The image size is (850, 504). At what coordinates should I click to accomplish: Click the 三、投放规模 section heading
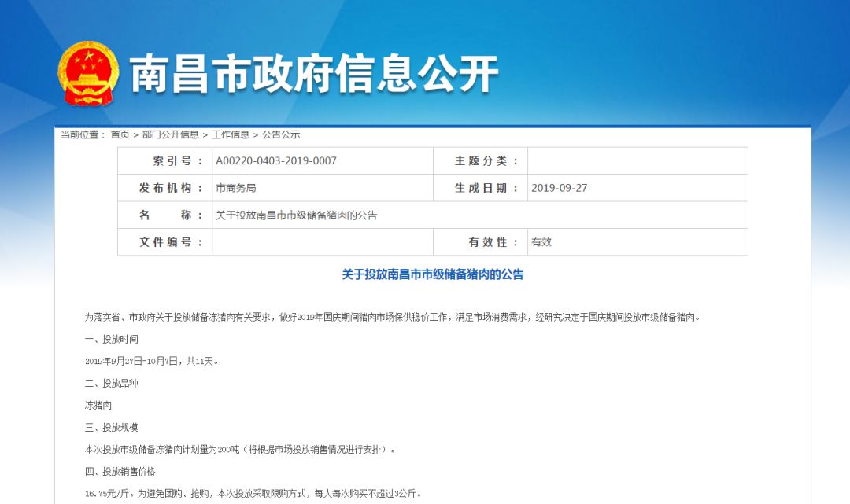click(x=112, y=427)
